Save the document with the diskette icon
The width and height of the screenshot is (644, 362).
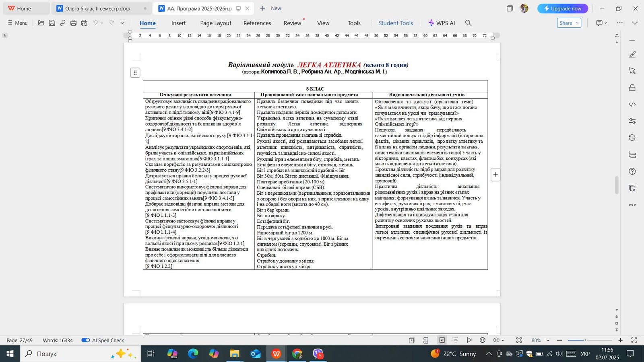(52, 23)
